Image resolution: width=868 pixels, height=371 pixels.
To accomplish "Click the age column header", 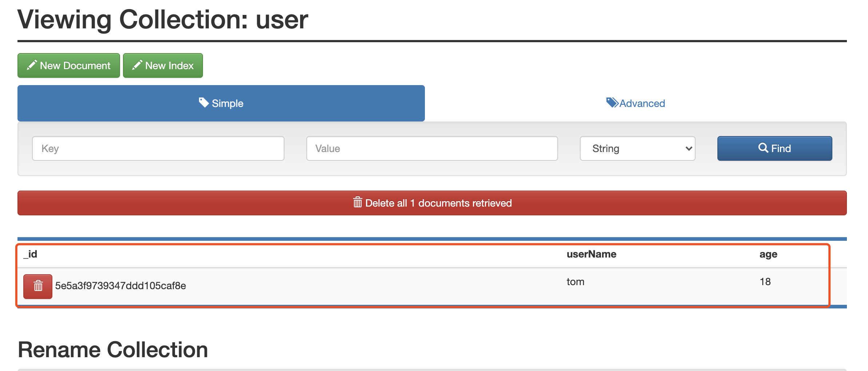I will (x=768, y=254).
